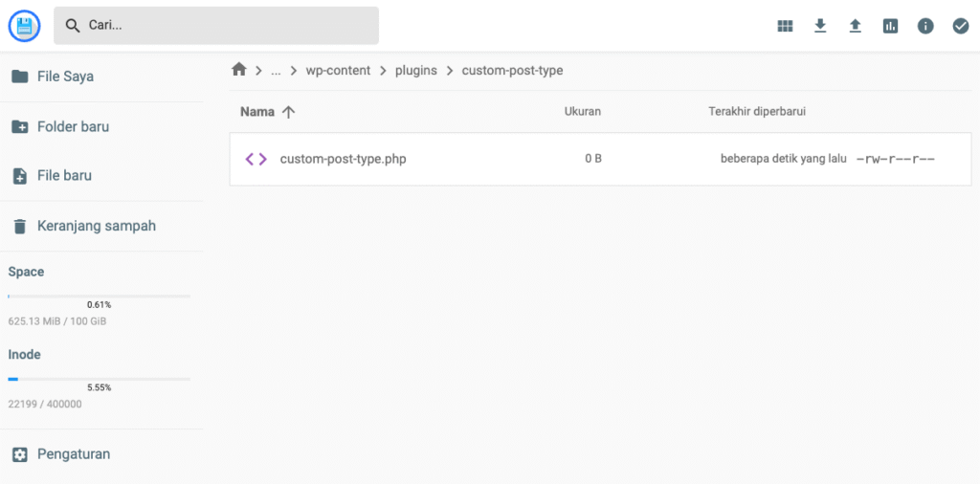Click the purple code file icon
The width and height of the screenshot is (980, 484).
point(256,159)
